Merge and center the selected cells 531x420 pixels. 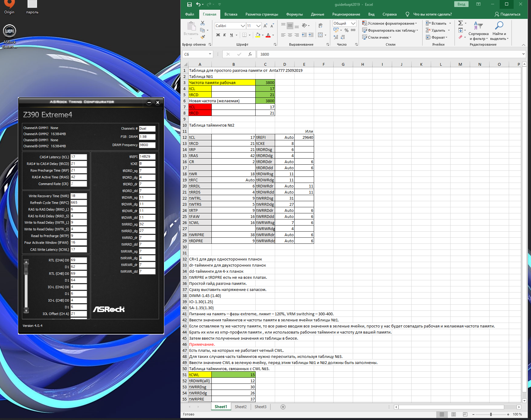point(320,35)
